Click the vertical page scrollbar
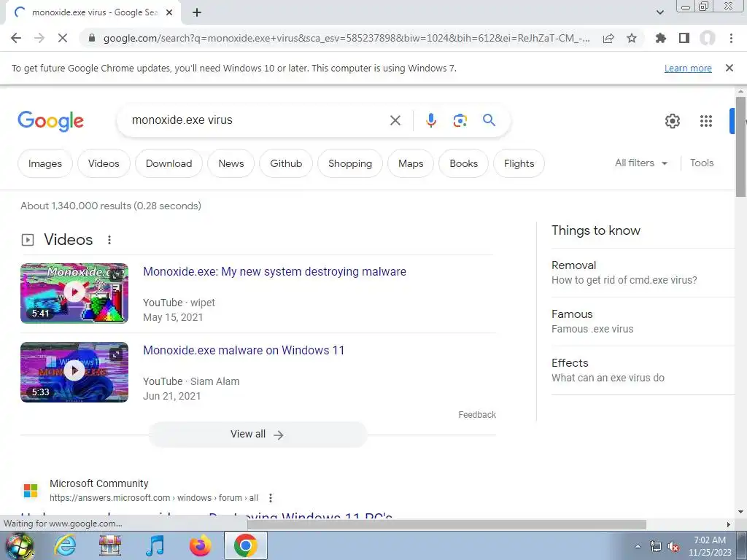The image size is (747, 560). click(740, 147)
